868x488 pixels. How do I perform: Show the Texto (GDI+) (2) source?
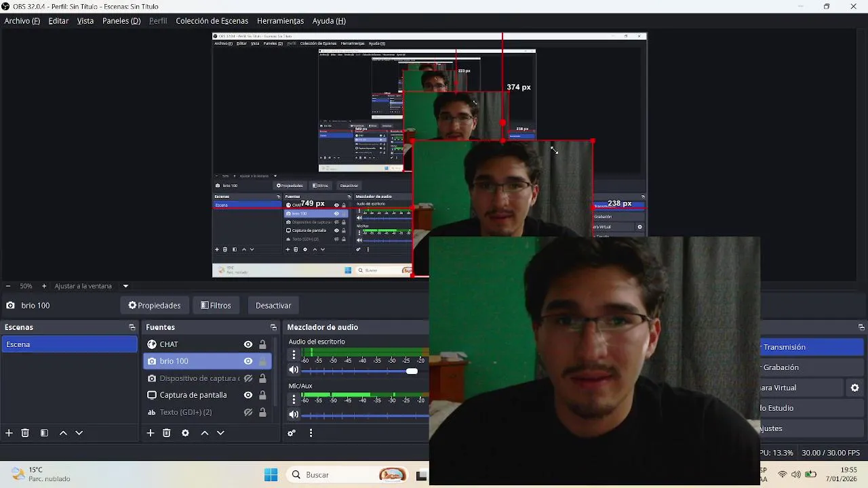(x=248, y=412)
